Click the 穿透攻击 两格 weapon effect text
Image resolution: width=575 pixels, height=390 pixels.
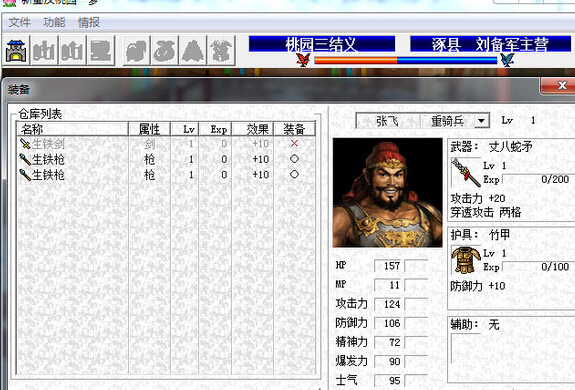pos(486,212)
